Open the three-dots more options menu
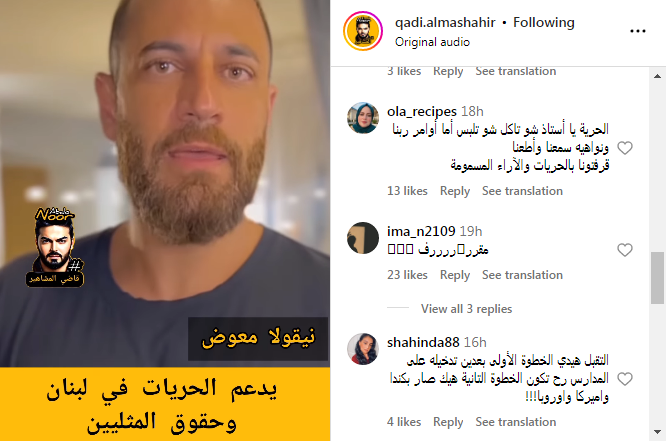Image resolution: width=666 pixels, height=441 pixels. click(x=638, y=31)
